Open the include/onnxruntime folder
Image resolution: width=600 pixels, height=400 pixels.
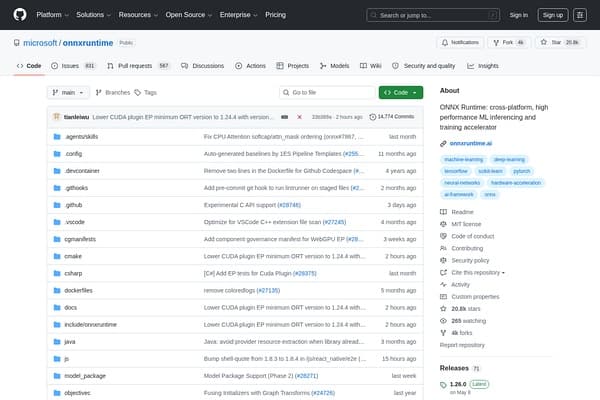coord(90,325)
